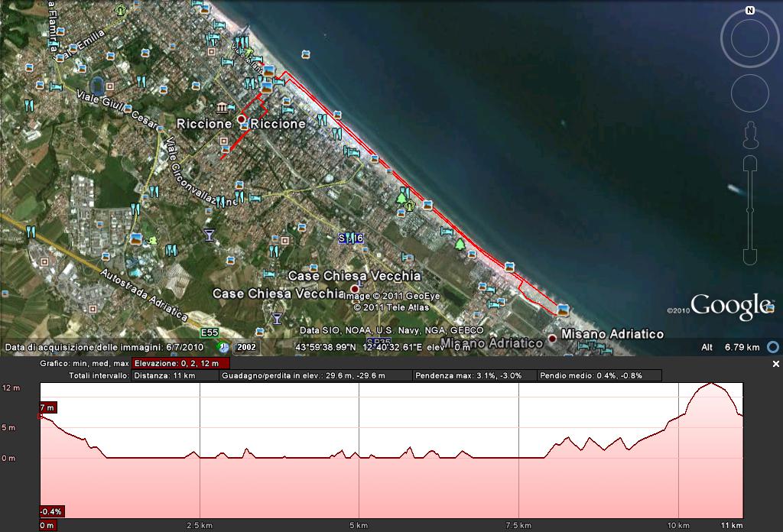Close the elevation profile panel
The width and height of the screenshot is (783, 532).
776,364
